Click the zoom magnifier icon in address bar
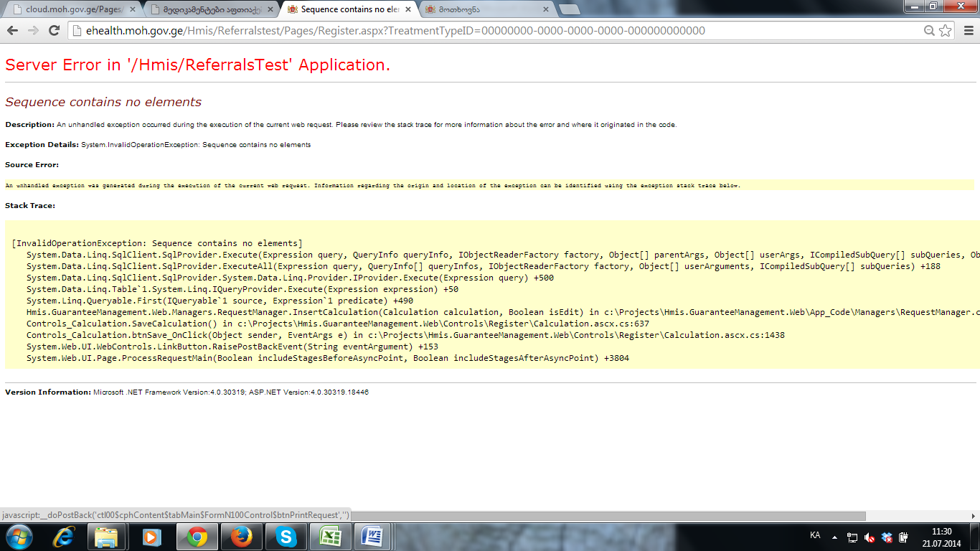This screenshot has height=551, width=980. [929, 31]
